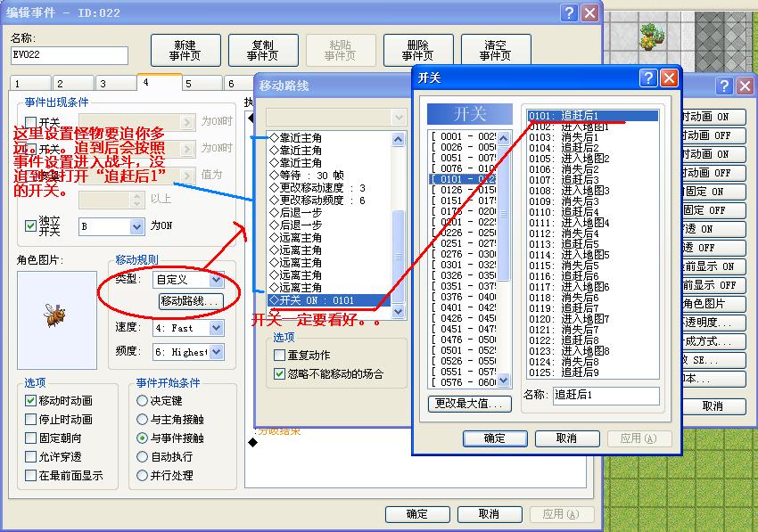Image resolution: width=758 pixels, height=532 pixels.
Task: Select switch 0104: 追赶后2 in the list
Action: coord(593,148)
